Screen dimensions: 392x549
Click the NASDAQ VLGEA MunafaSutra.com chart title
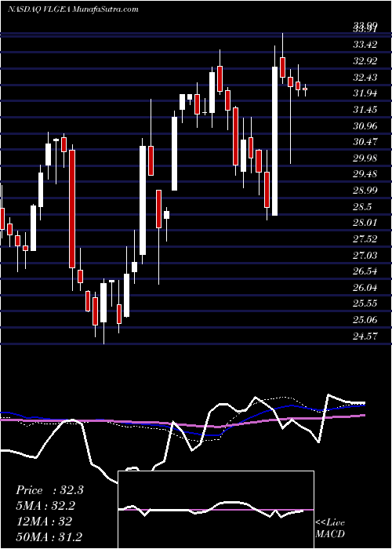[73, 9]
